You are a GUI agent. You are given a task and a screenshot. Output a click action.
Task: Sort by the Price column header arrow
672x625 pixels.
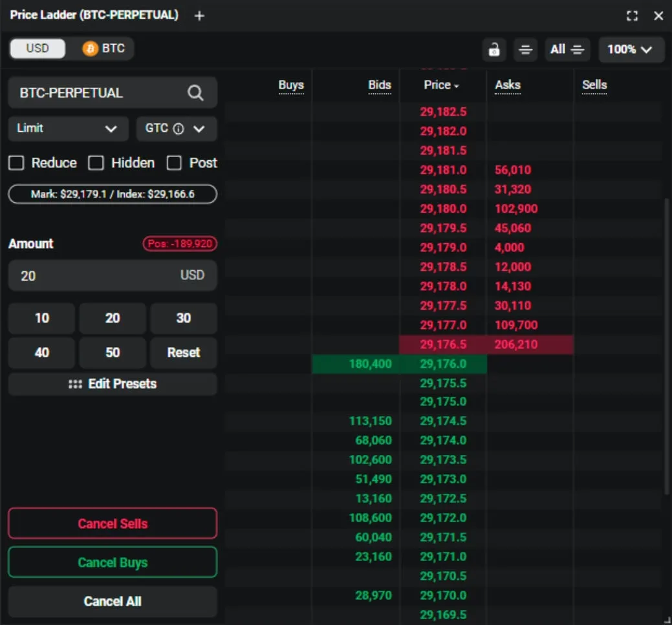click(x=457, y=86)
